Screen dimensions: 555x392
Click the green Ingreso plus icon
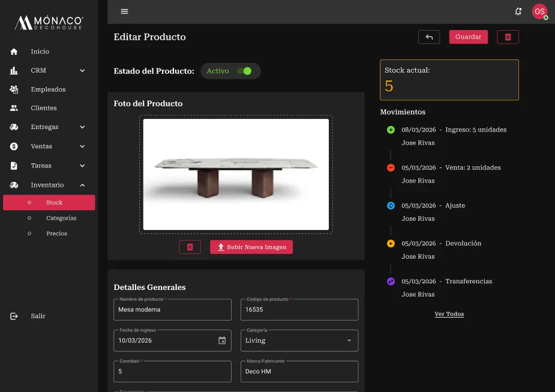pos(391,130)
